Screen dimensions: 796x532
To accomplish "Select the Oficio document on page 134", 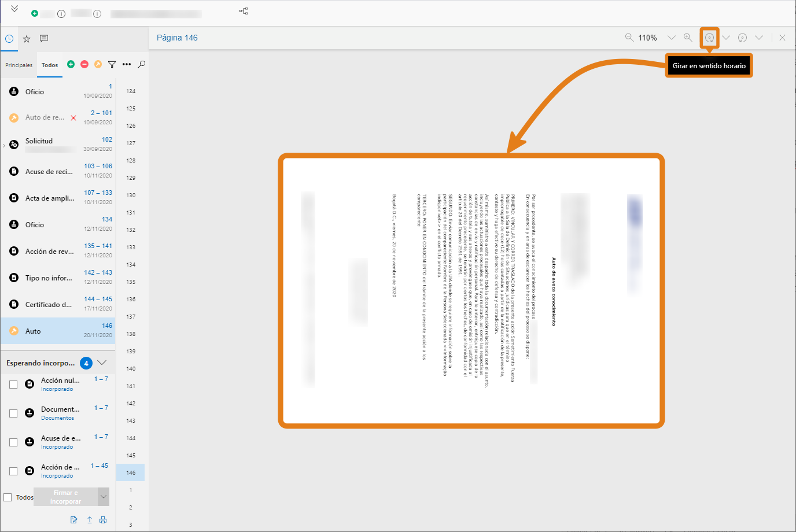I will tap(58, 224).
